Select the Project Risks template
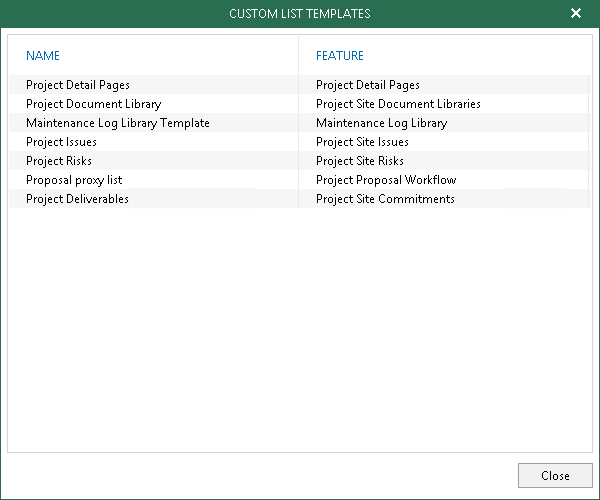Image resolution: width=600 pixels, height=500 pixels. coord(59,161)
